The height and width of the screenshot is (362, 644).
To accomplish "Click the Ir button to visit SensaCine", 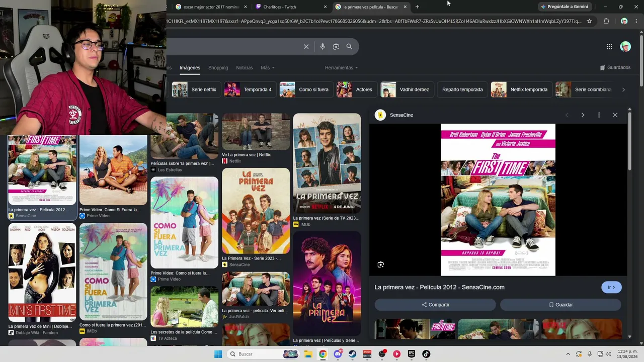I will tap(611, 288).
